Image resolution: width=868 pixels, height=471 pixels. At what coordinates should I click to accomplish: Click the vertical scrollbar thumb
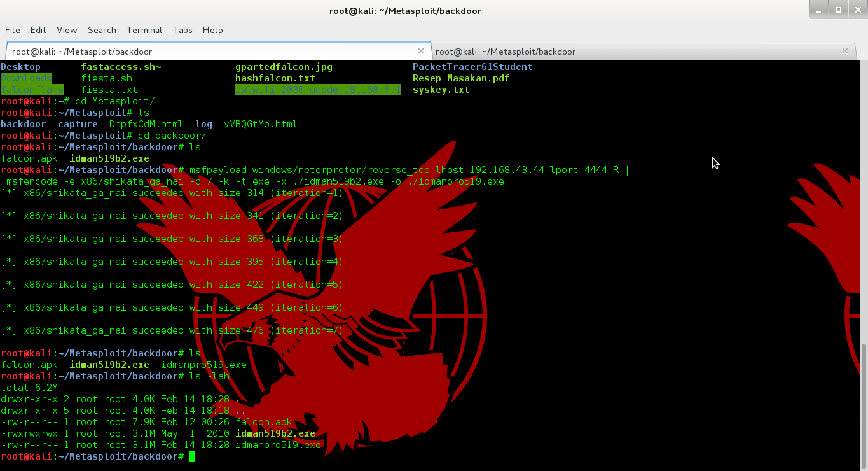coord(863,405)
